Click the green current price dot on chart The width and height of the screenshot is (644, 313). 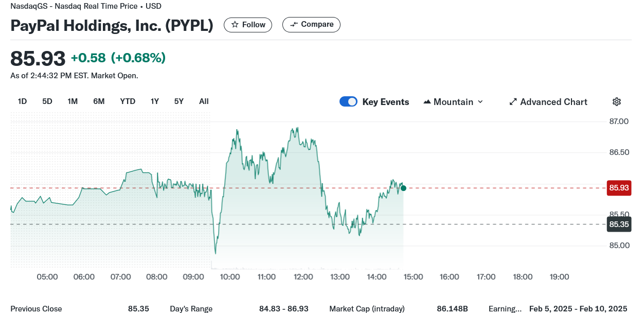pos(403,188)
